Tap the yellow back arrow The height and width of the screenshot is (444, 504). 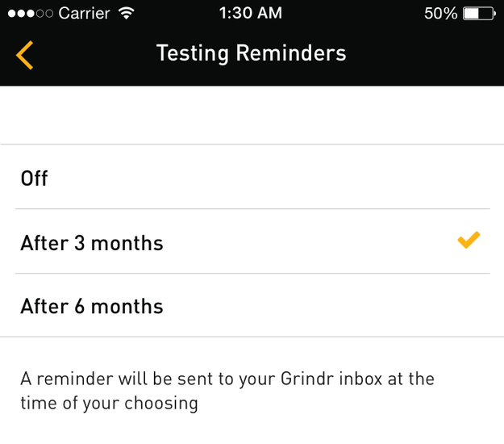pos(25,55)
